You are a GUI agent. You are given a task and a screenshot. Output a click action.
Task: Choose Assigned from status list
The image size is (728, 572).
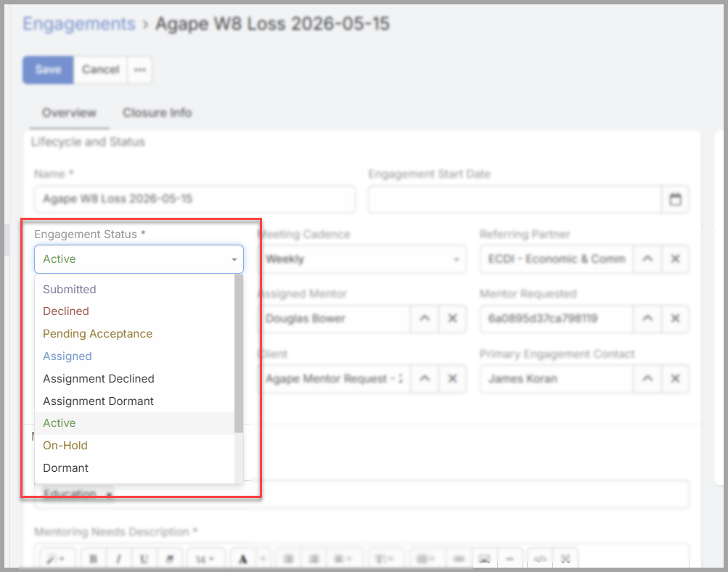[135, 356]
